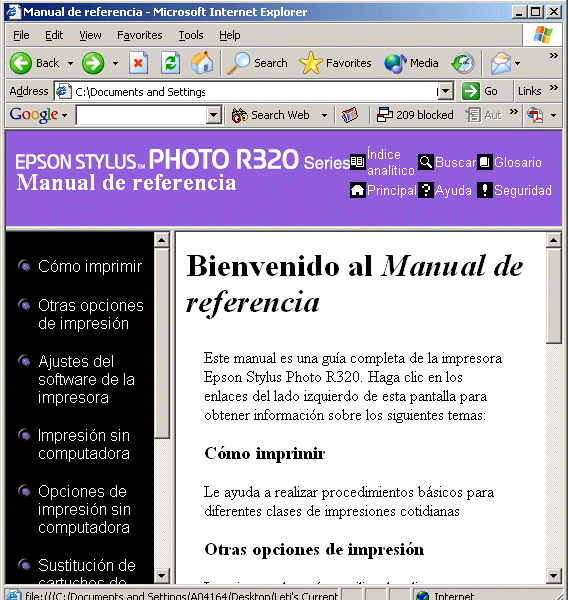This screenshot has width=568, height=600.
Task: Expand the Links bar chevron
Action: [553, 88]
